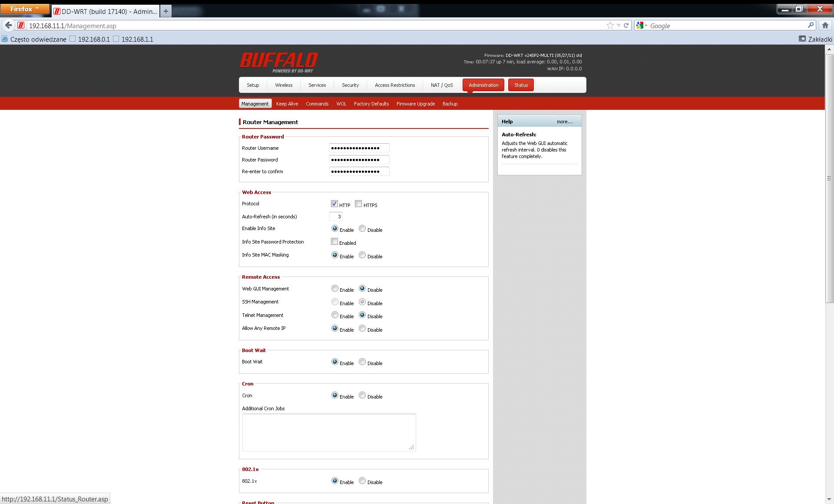This screenshot has height=504, width=834.
Task: Open the Firefox menu dropdown
Action: click(x=25, y=9)
